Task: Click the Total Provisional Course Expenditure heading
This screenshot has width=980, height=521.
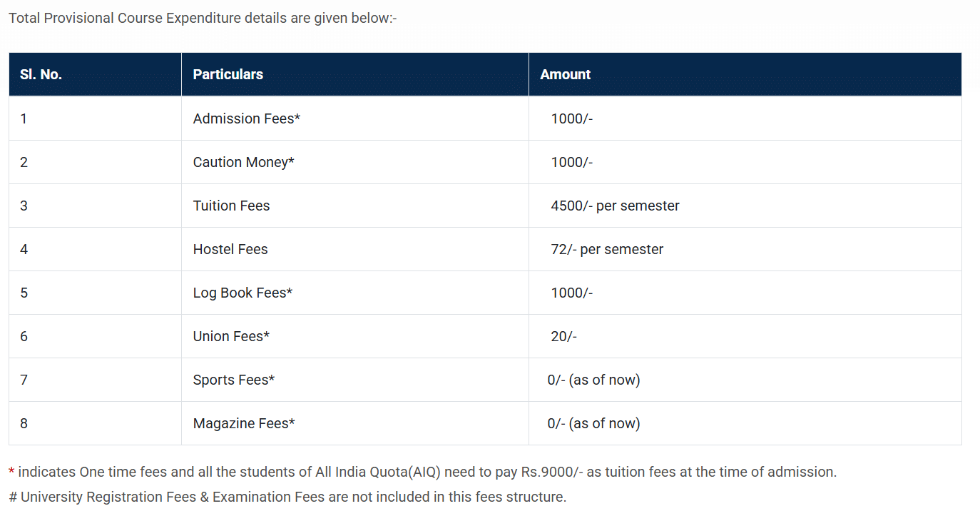Action: pos(202,18)
